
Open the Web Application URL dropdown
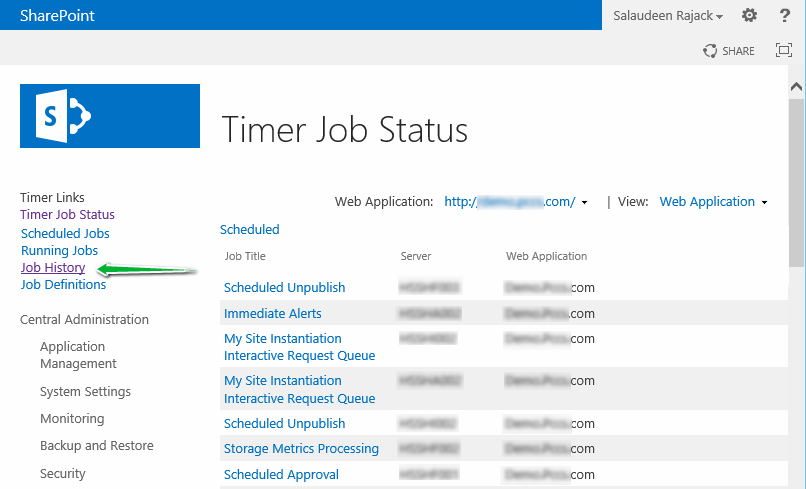coord(516,202)
